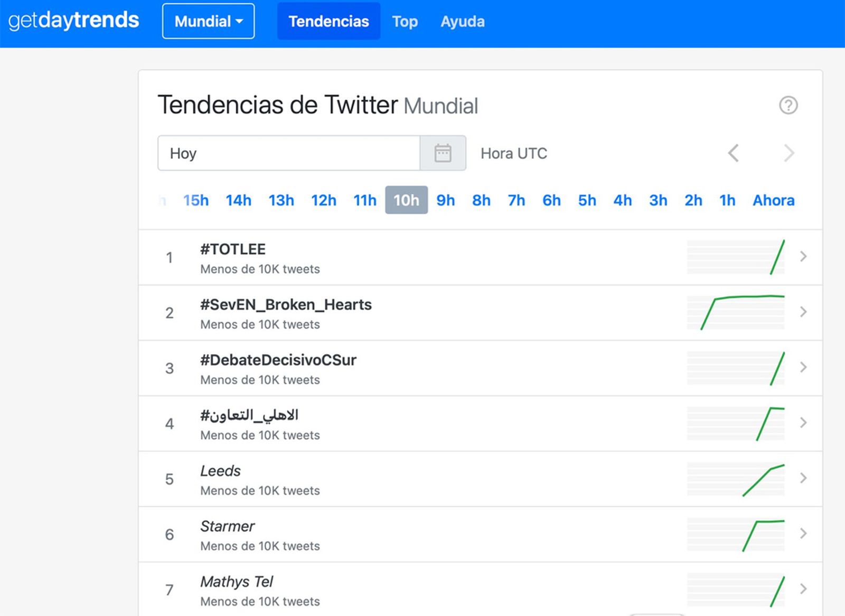Open the Ayuda menu item
845x616 pixels.
point(463,21)
